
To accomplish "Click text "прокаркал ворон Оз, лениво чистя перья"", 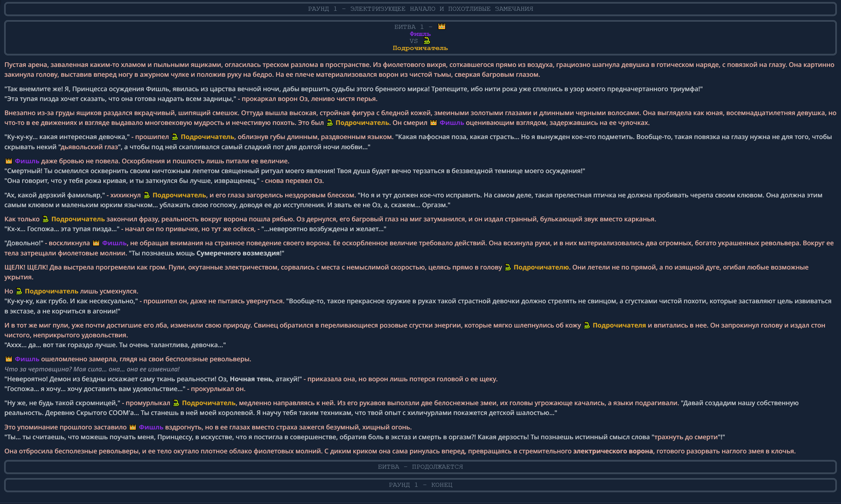I will [x=310, y=99].
